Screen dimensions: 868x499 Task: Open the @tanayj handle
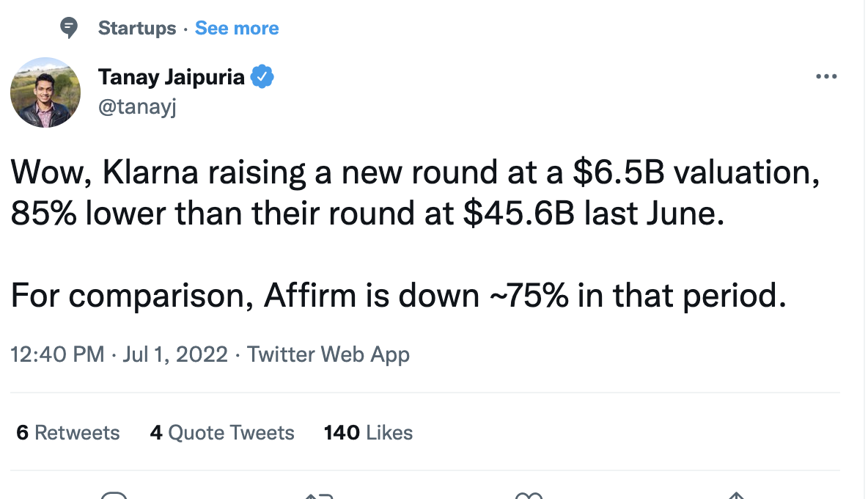[x=138, y=107]
